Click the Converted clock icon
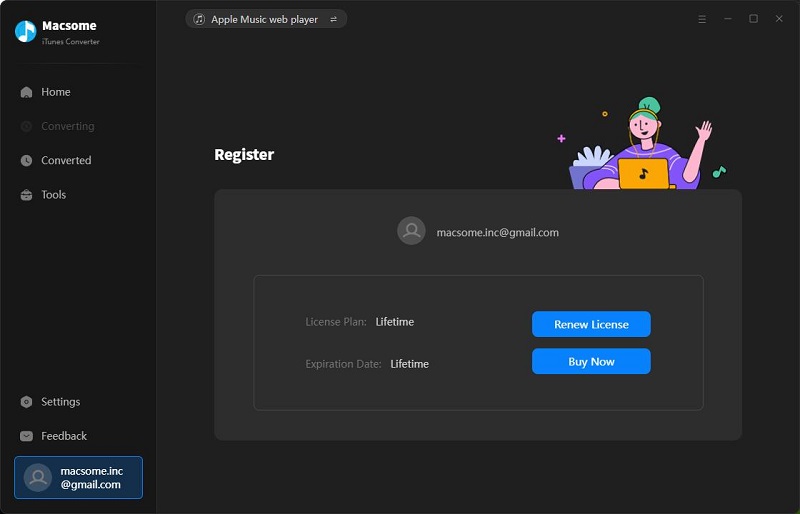This screenshot has height=514, width=800. pos(26,160)
